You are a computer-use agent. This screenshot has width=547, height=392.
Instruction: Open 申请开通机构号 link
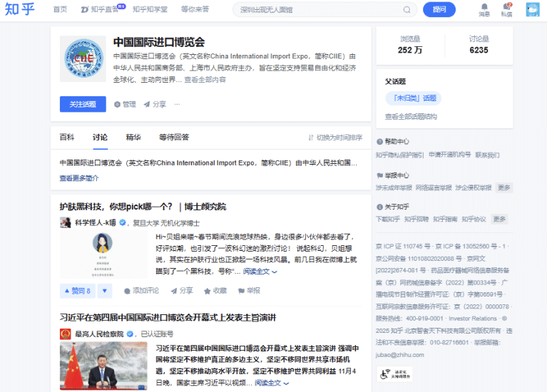[450, 155]
